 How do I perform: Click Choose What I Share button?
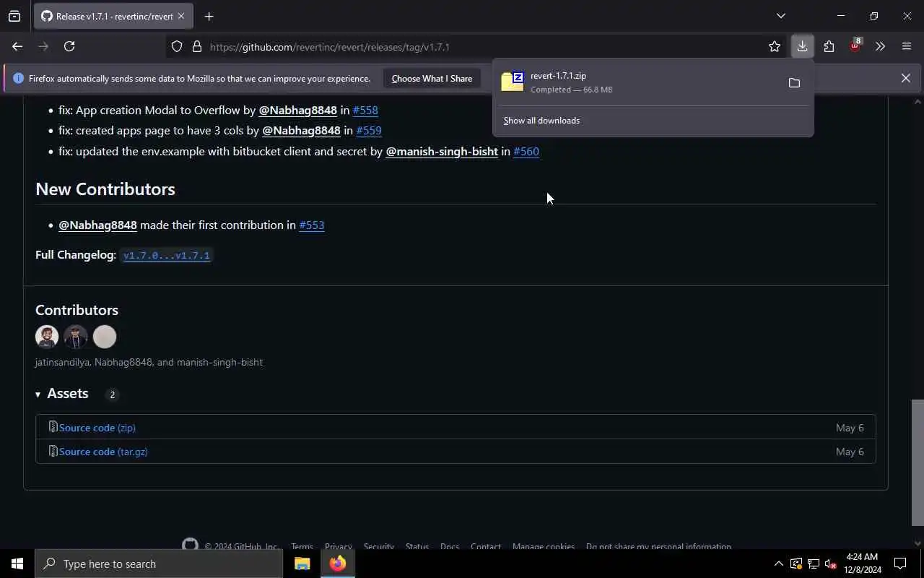pos(432,78)
